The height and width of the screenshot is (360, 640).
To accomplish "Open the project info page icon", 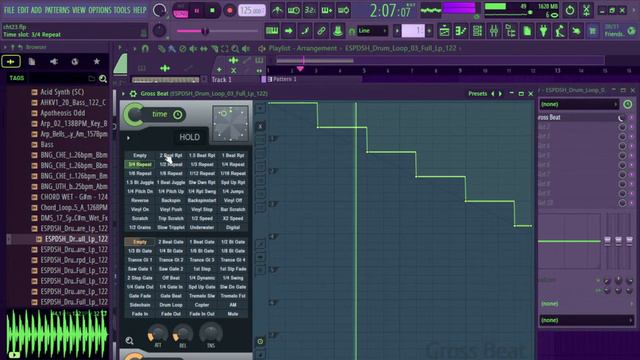I will click(527, 31).
